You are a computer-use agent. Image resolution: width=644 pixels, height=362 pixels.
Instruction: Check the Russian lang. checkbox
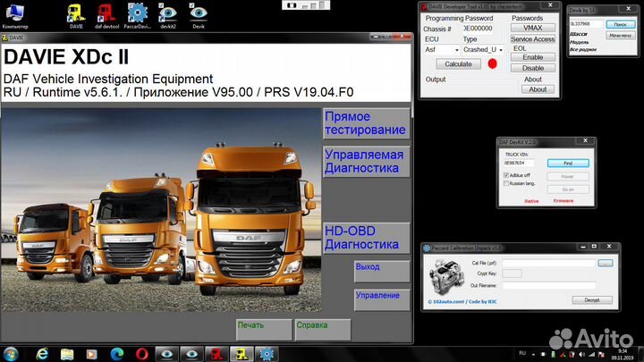(506, 183)
